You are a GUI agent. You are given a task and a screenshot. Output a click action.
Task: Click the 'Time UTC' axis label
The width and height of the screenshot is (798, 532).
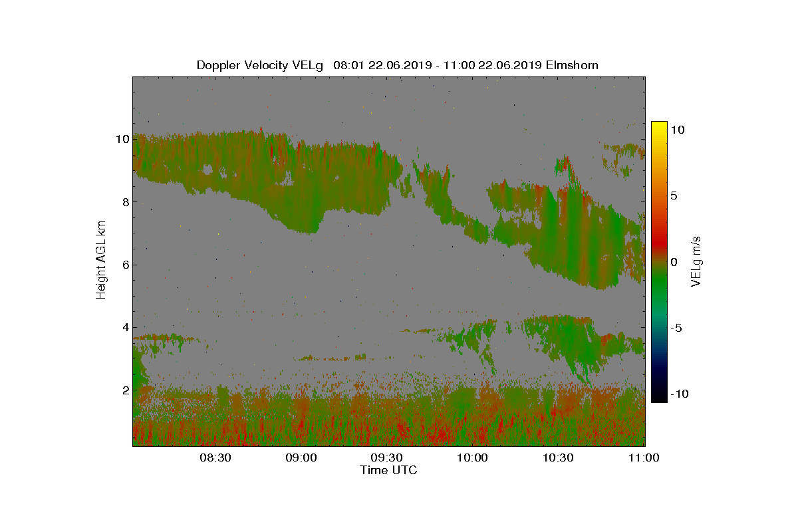click(389, 470)
